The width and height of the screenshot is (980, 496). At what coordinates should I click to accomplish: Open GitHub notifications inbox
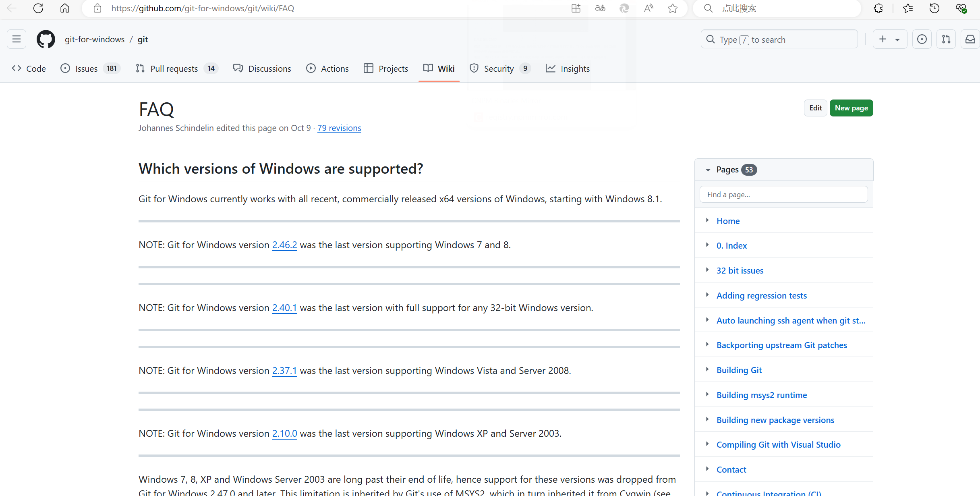click(x=970, y=39)
